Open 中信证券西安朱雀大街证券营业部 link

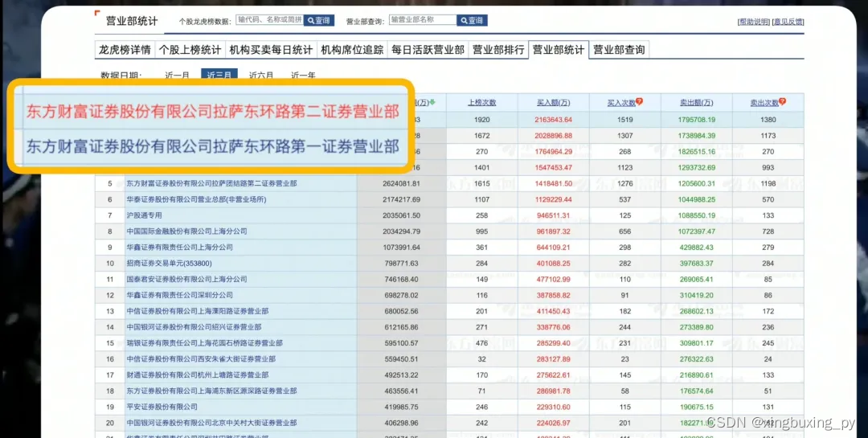[x=201, y=358]
